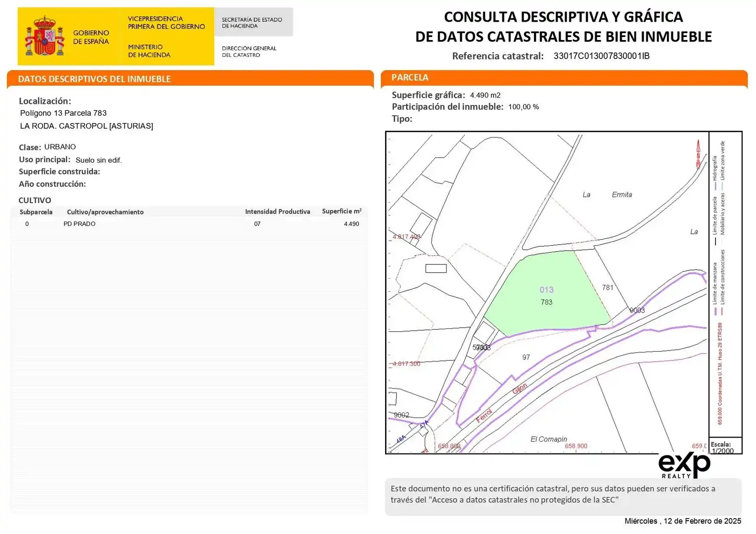Click the date 'Miércoles, 12 de Febrero de 2025'
Image resolution: width=756 pixels, height=534 pixels.
pos(683,521)
